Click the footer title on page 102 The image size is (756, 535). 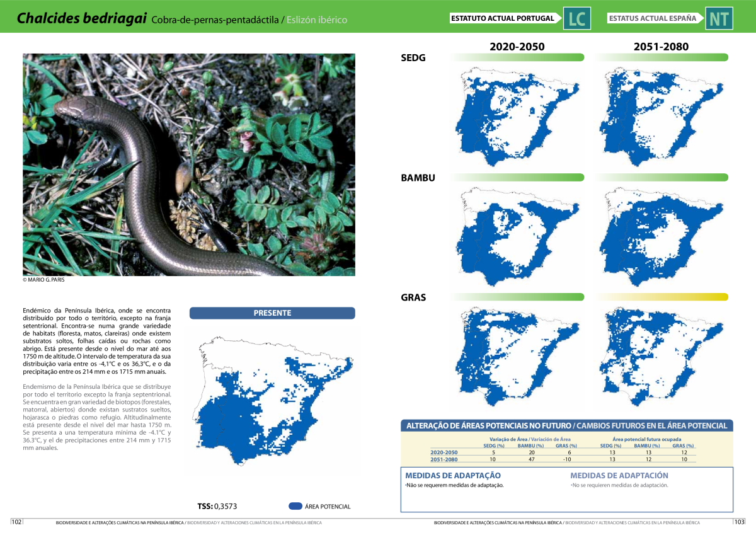[189, 522]
